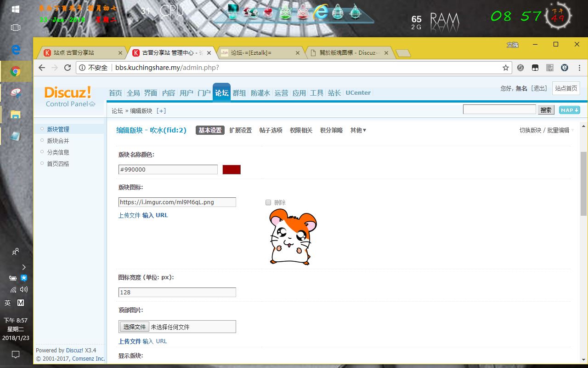This screenshot has width=588, height=368.
Task: Show hidden tray icons chevron
Action: [24, 267]
